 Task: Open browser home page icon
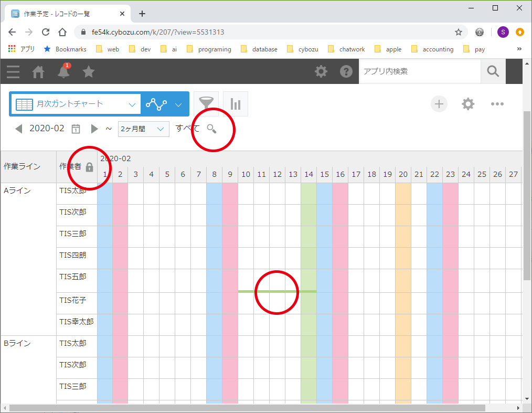point(62,32)
